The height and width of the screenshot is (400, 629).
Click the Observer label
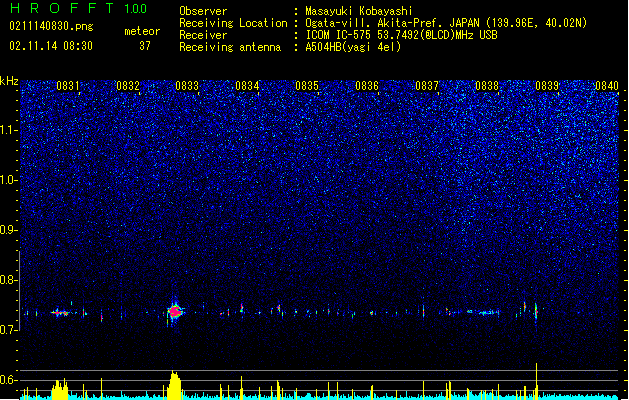(x=203, y=11)
